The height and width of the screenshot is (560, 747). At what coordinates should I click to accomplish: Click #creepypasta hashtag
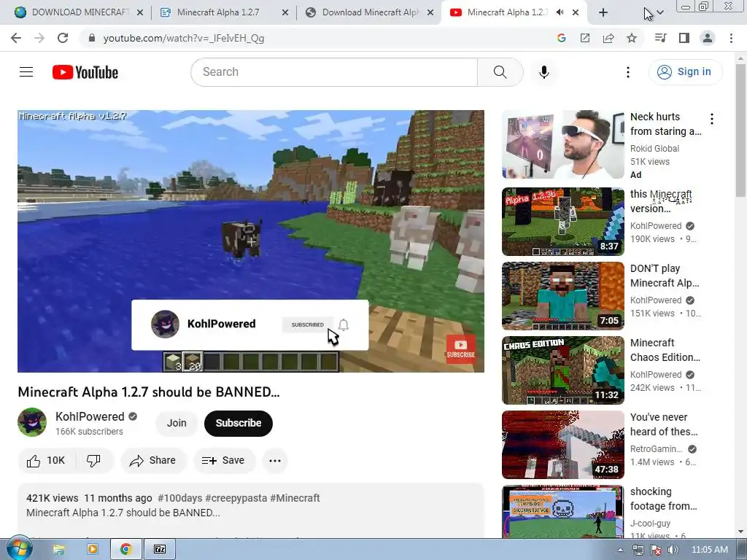[236, 498]
